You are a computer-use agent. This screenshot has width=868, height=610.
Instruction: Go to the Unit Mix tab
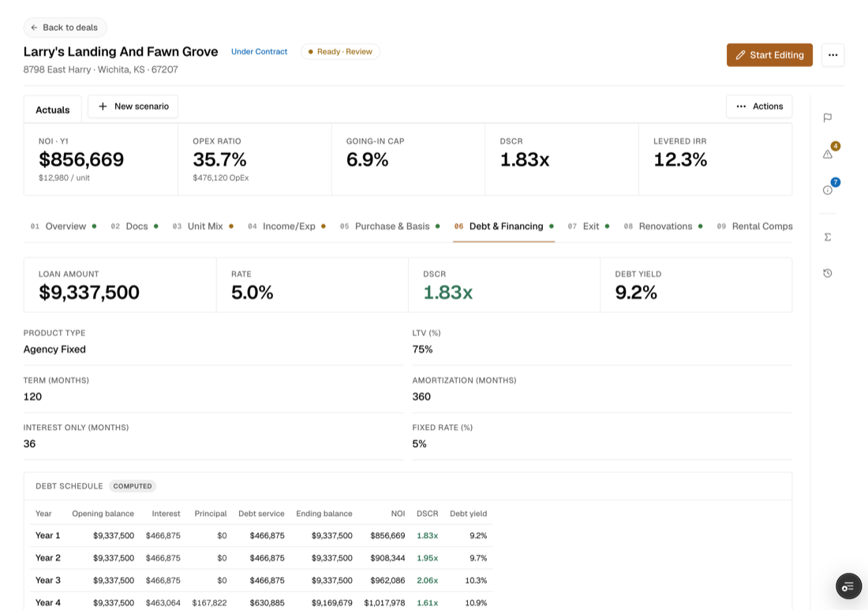point(203,226)
